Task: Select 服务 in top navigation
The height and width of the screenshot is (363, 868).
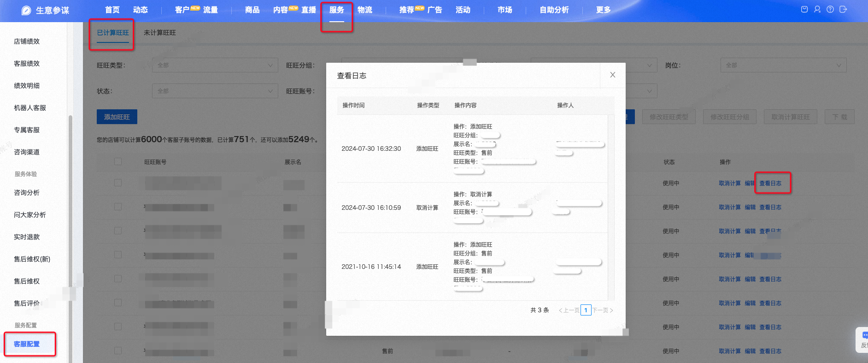Action: pos(337,10)
